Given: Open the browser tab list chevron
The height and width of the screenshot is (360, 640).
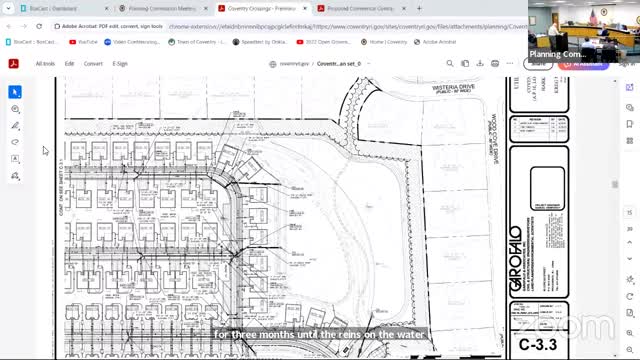Looking at the screenshot, I should click(x=8, y=8).
